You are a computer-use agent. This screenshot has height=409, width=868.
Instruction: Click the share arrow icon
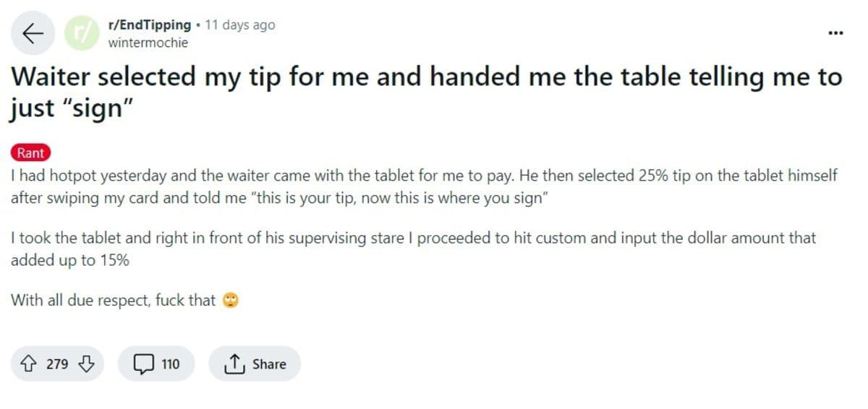(233, 364)
